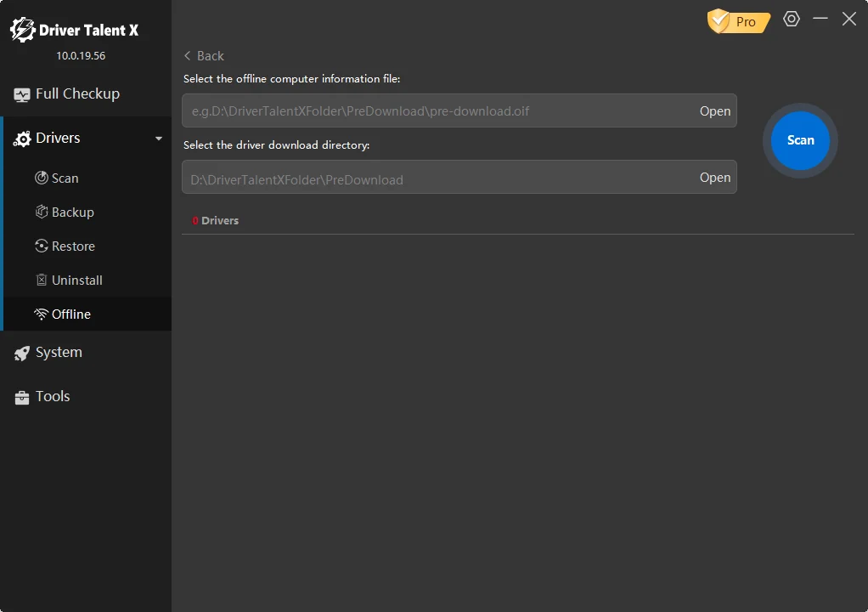Open settings via the hexagon gear icon
Screen dimensions: 868x612
coord(792,19)
